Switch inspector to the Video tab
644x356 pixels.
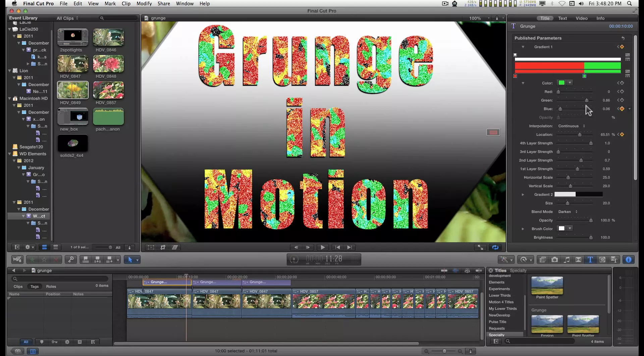582,18
